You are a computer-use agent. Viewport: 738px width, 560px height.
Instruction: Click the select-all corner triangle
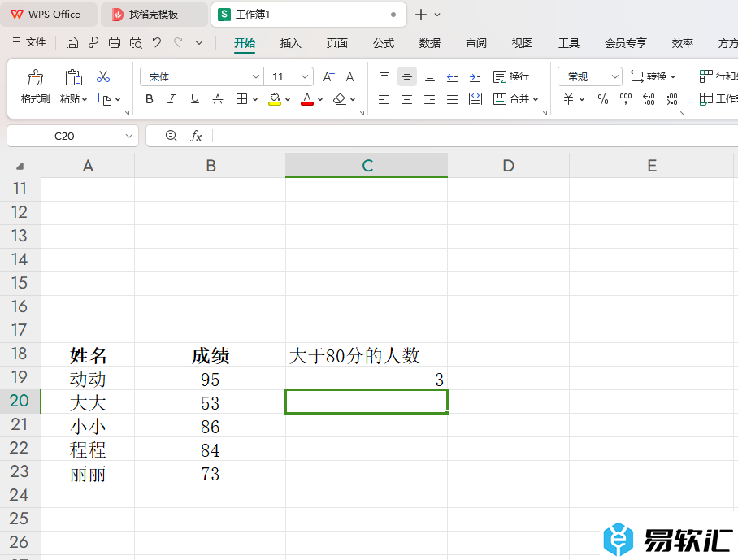pyautogui.click(x=20, y=166)
